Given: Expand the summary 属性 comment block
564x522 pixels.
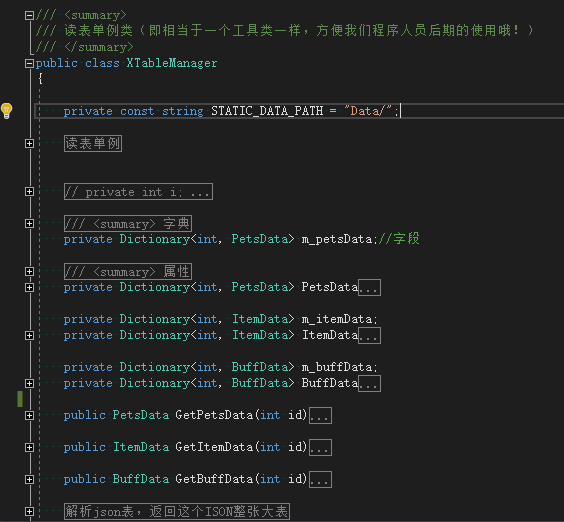Looking at the screenshot, I should pyautogui.click(x=29, y=272).
